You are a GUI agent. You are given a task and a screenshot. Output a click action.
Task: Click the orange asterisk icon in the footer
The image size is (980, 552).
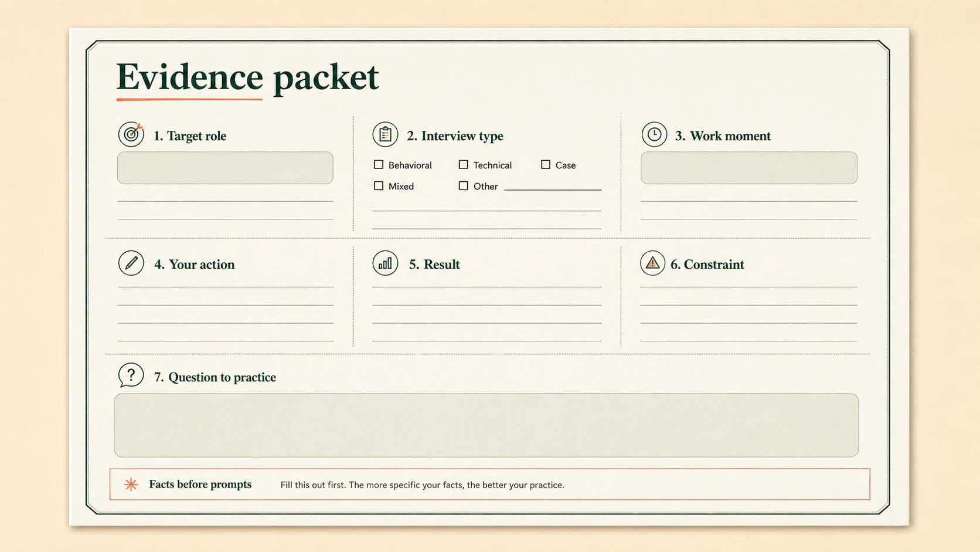tap(131, 485)
